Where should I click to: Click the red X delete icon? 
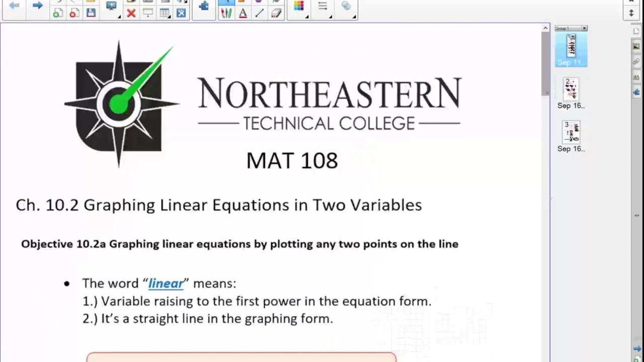(131, 14)
